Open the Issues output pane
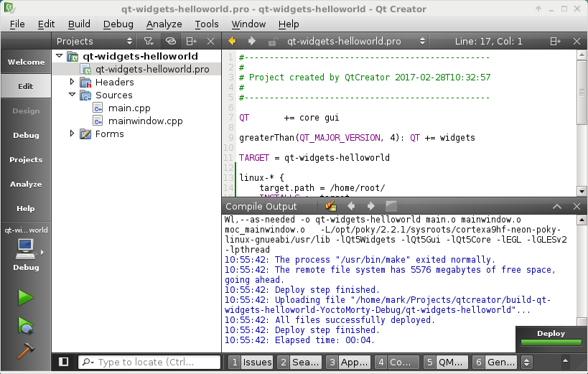588x374 pixels. pyautogui.click(x=251, y=362)
